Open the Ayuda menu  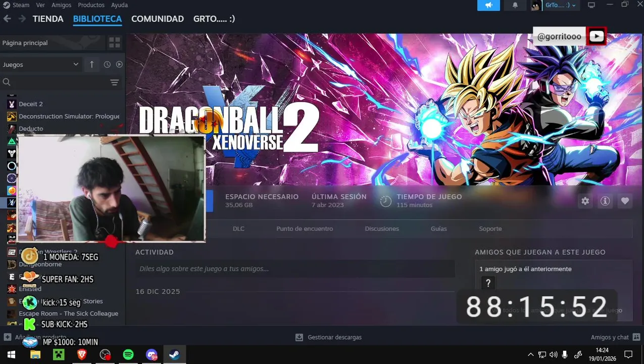(x=119, y=5)
